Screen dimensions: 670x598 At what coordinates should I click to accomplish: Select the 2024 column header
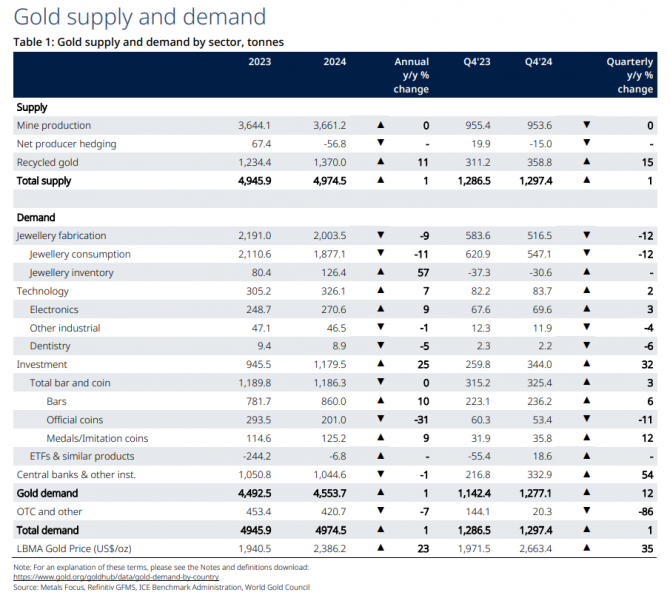(335, 62)
